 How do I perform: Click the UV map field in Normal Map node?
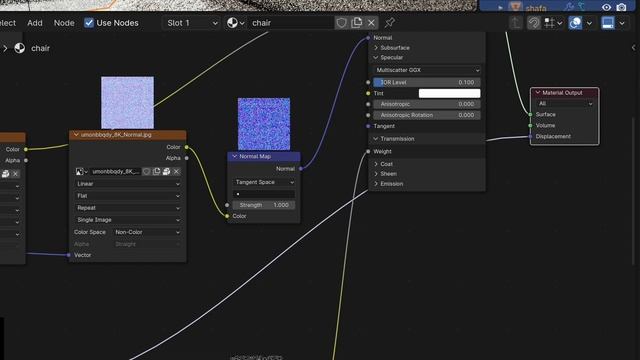[x=264, y=194]
